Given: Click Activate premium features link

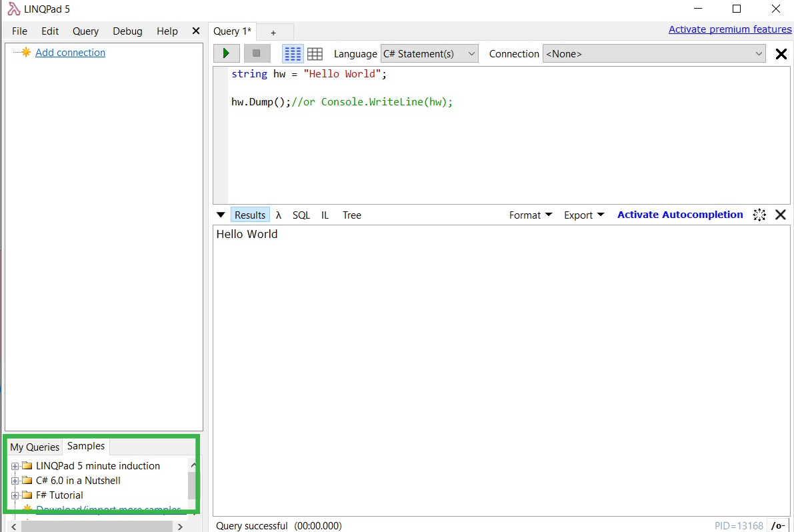Looking at the screenshot, I should (730, 29).
